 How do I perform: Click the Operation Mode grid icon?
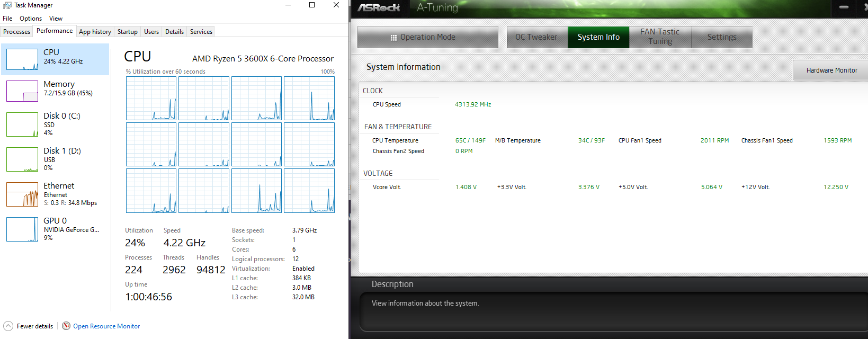coord(393,38)
